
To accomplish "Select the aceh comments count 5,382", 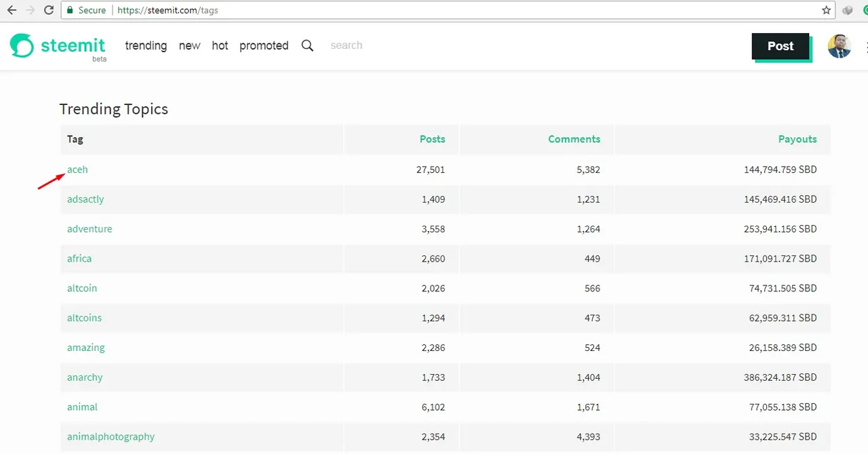I will coord(588,169).
